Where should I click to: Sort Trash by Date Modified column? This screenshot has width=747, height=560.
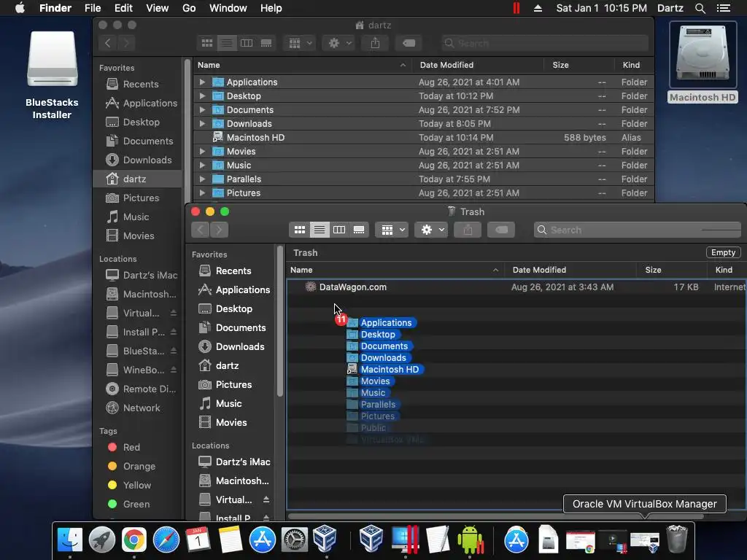pos(539,270)
